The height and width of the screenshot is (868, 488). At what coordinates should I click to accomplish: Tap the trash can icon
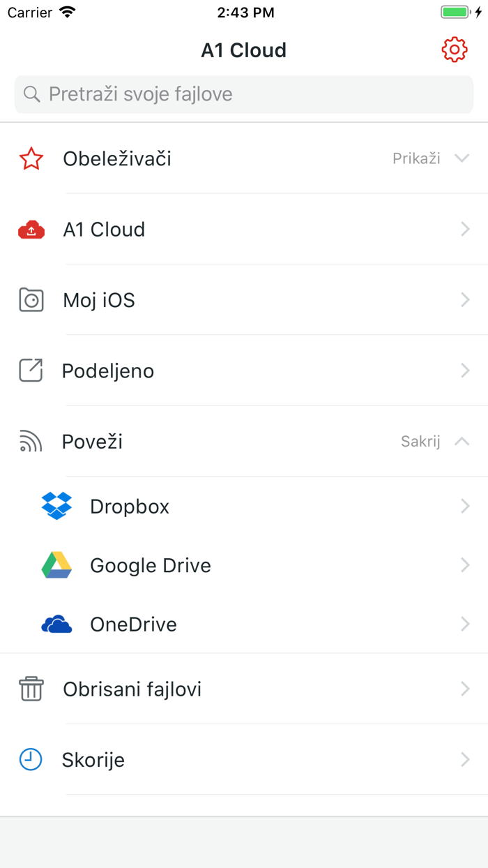tap(31, 689)
